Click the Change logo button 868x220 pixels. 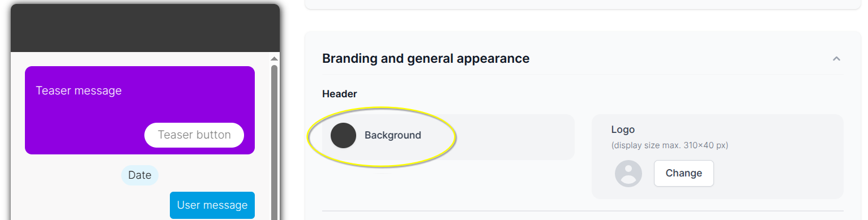683,173
